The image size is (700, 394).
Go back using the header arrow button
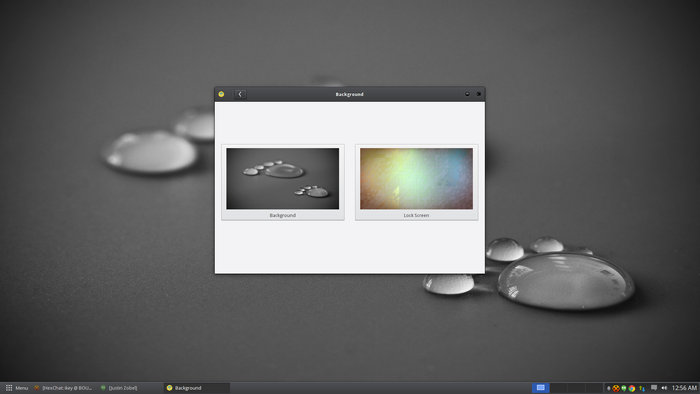[x=240, y=94]
